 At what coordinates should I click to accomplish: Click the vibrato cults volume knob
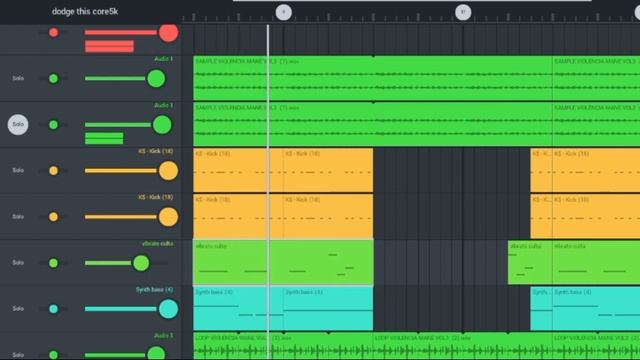point(141,263)
